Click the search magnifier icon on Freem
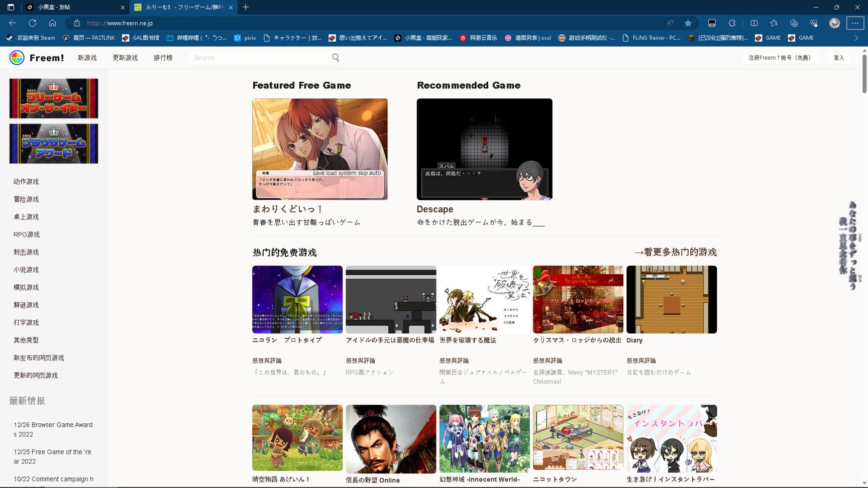The width and height of the screenshot is (868, 488). [336, 58]
